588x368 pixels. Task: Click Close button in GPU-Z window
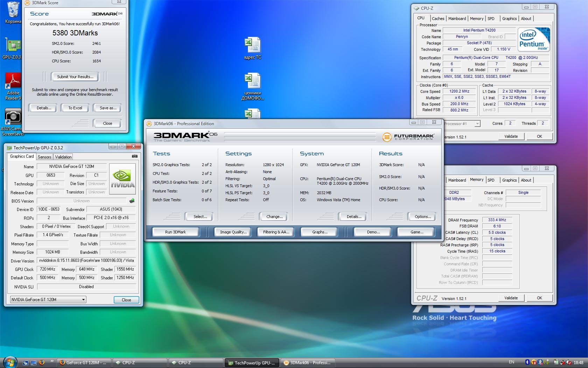pyautogui.click(x=126, y=300)
